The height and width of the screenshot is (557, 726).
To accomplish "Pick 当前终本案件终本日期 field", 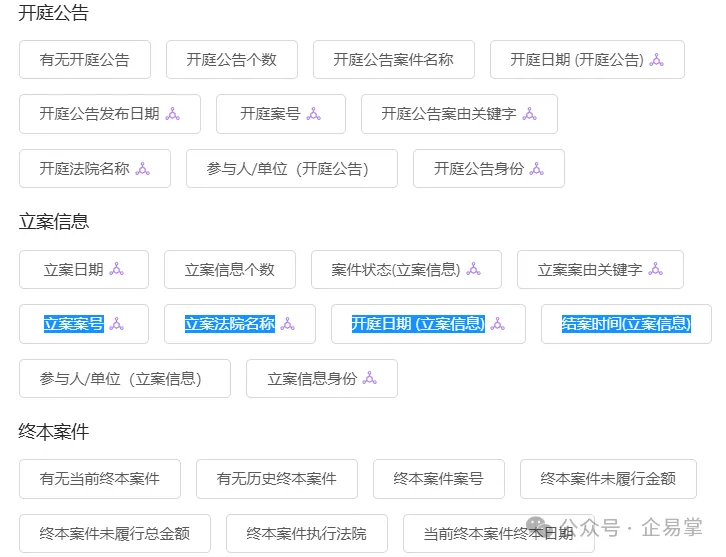I will point(499,533).
